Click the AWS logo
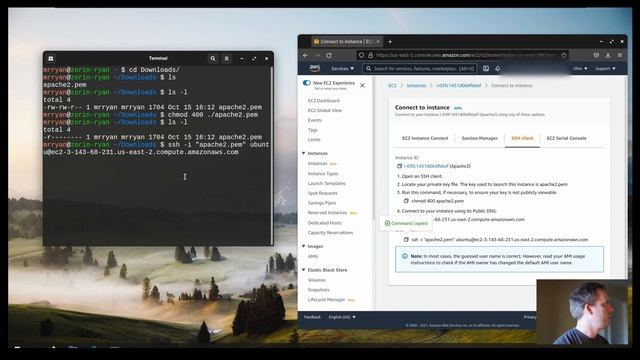640x360 pixels. click(x=315, y=69)
